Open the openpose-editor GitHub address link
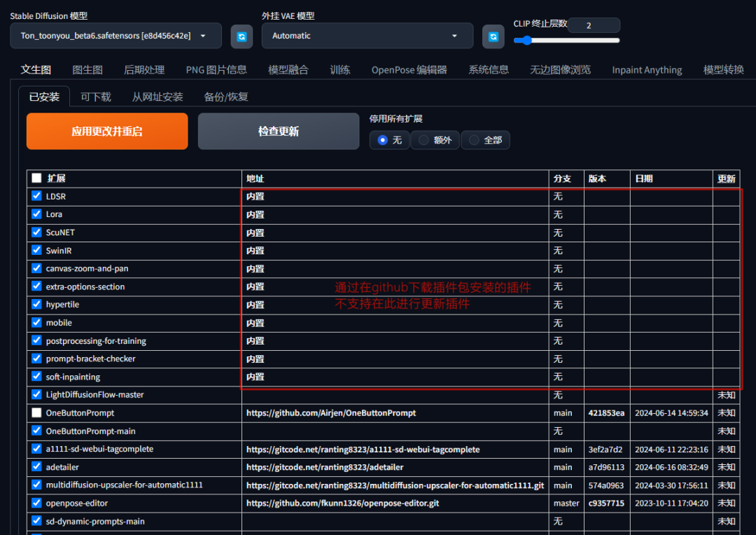The width and height of the screenshot is (756, 535). [342, 503]
